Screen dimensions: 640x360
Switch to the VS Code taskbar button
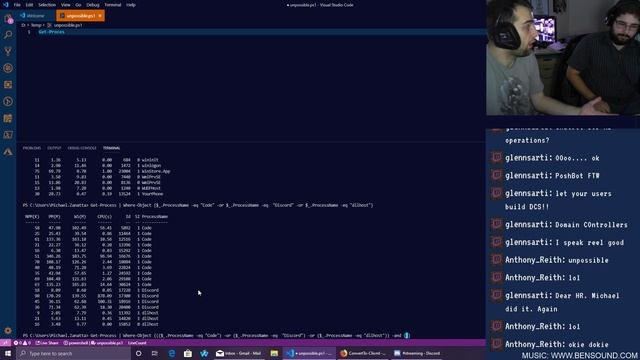tap(309, 353)
